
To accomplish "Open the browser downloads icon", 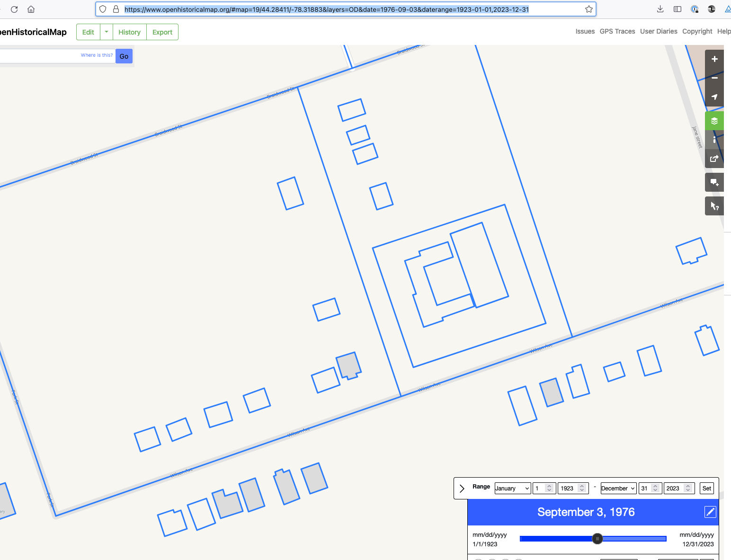I will (x=660, y=9).
